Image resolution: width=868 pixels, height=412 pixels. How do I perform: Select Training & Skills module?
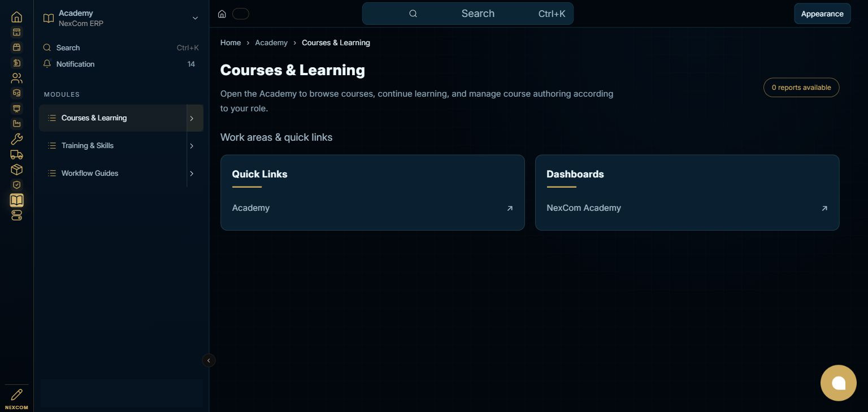[113, 146]
